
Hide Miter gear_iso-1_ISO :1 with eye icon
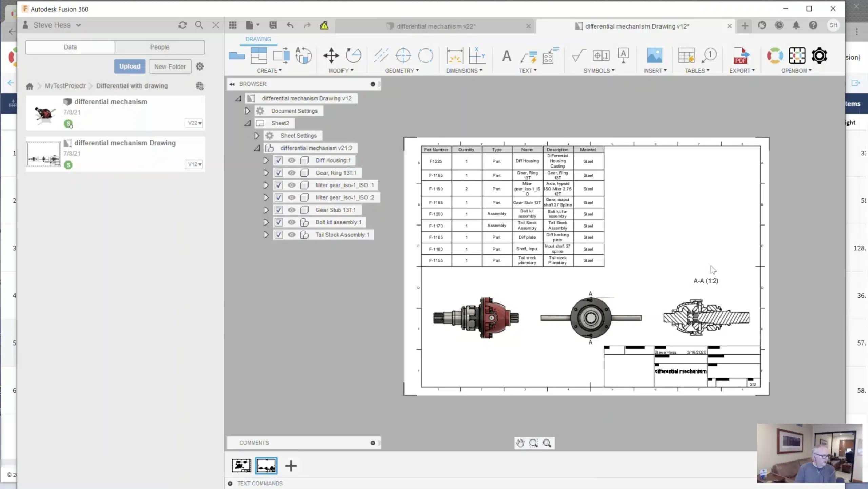click(291, 185)
